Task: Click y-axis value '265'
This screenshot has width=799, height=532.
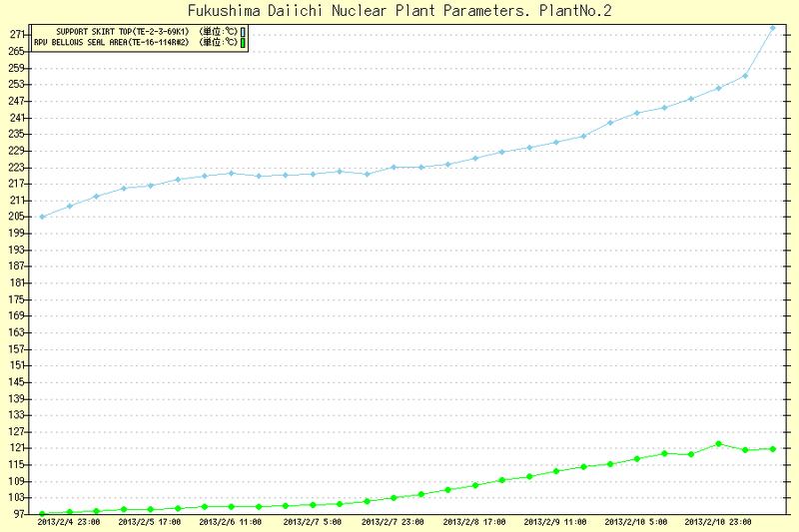Action: [x=16, y=52]
